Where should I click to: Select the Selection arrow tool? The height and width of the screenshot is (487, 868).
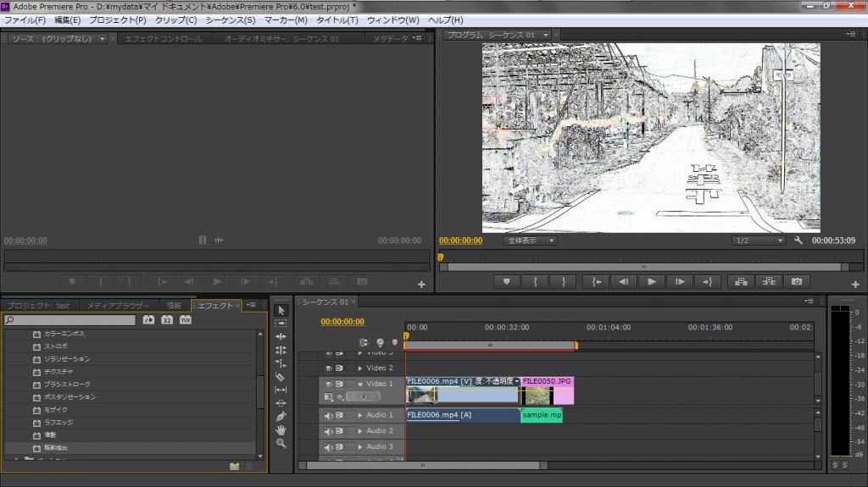tap(281, 311)
